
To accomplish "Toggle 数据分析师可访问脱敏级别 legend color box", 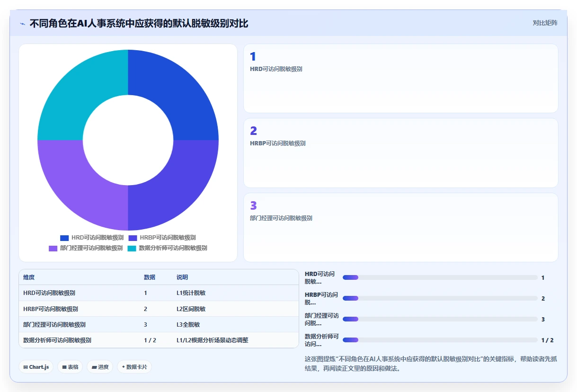I will click(x=132, y=248).
